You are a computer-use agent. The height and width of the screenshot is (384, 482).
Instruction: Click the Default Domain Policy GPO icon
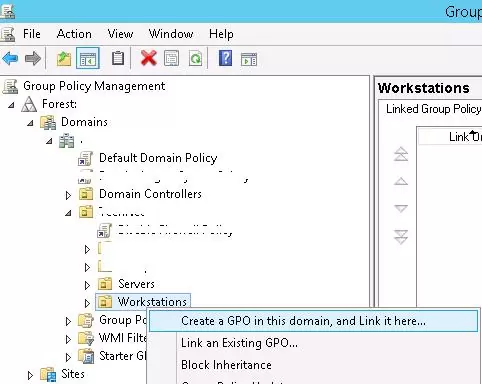tap(85, 158)
